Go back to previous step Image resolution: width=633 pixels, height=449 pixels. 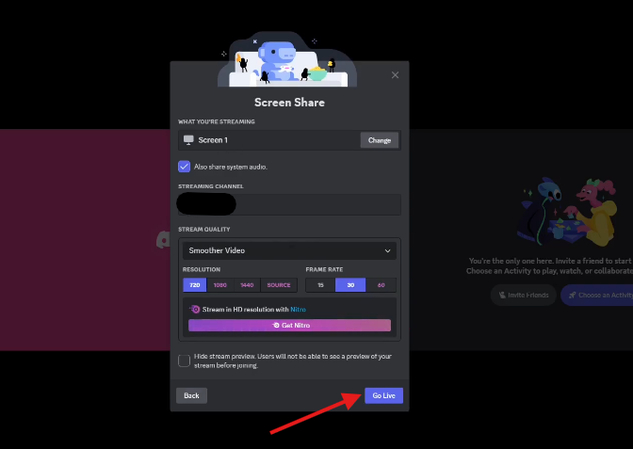[x=191, y=396]
